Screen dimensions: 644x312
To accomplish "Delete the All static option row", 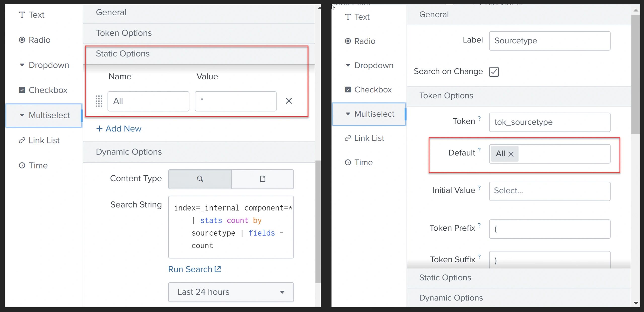I will click(289, 101).
